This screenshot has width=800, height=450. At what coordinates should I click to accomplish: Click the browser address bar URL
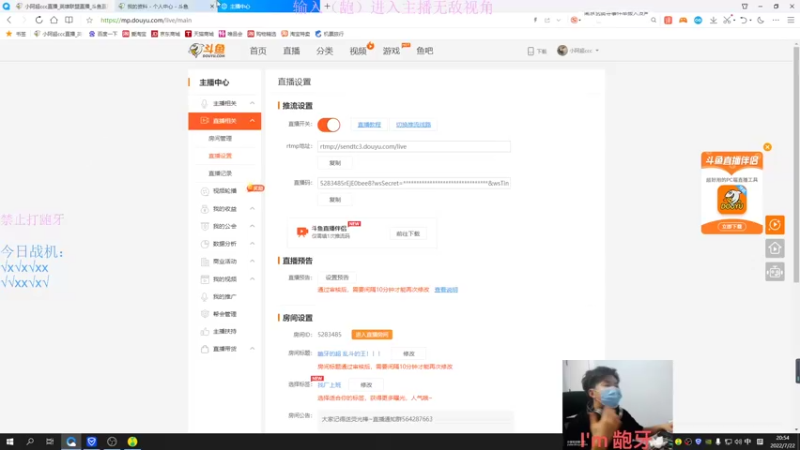pos(146,20)
